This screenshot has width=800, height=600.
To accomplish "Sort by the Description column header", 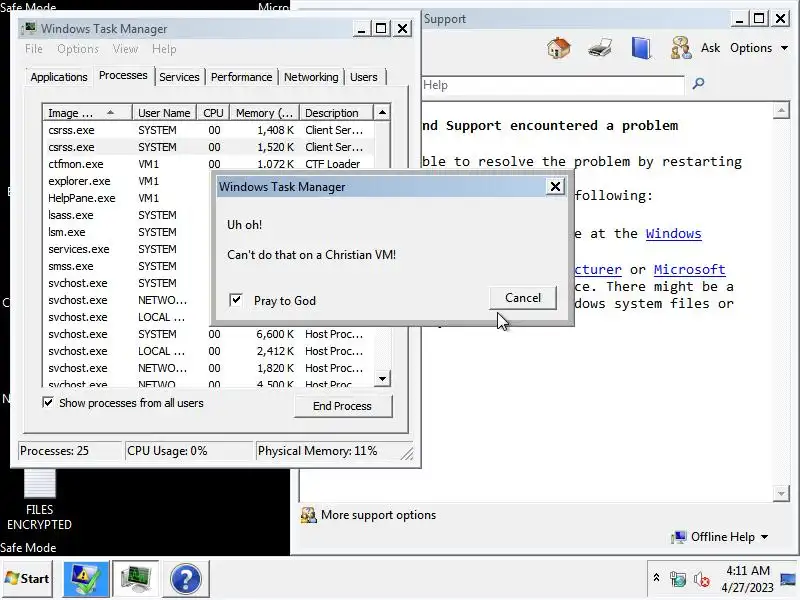I will click(x=336, y=113).
